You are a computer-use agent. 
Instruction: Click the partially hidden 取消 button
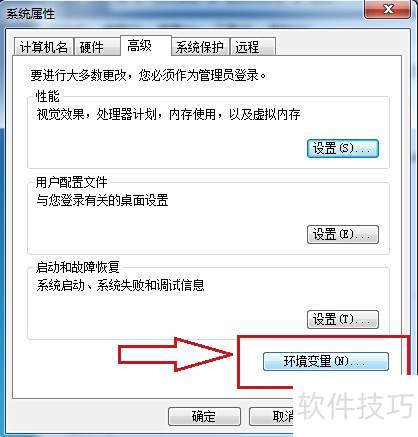point(271,416)
